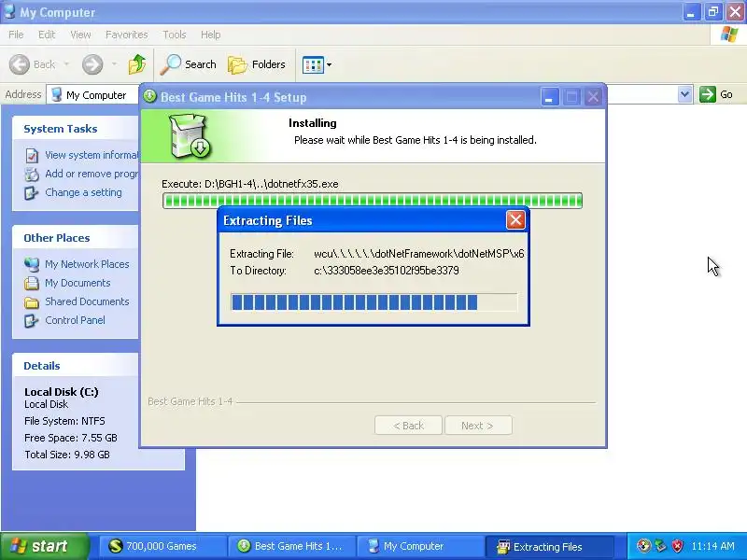
Task: Click the My Network Places icon
Action: pos(32,264)
